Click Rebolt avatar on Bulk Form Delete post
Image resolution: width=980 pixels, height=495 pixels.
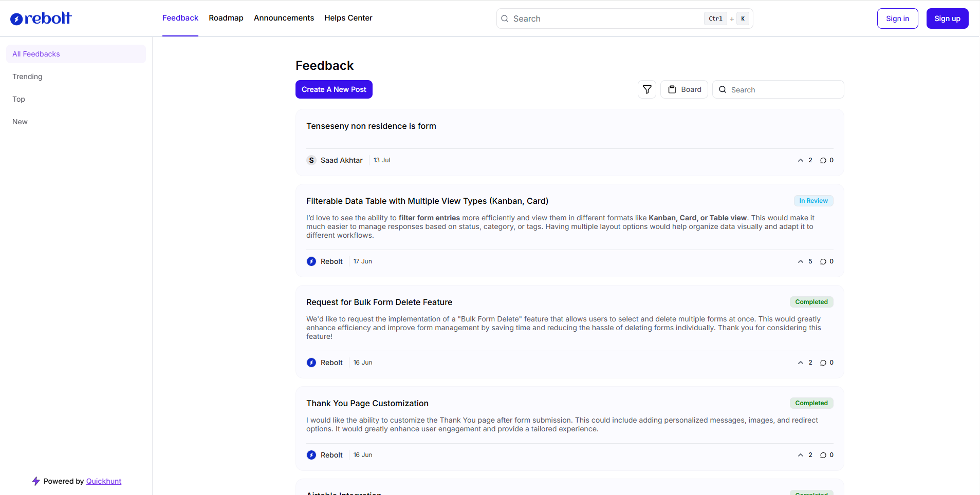click(311, 363)
